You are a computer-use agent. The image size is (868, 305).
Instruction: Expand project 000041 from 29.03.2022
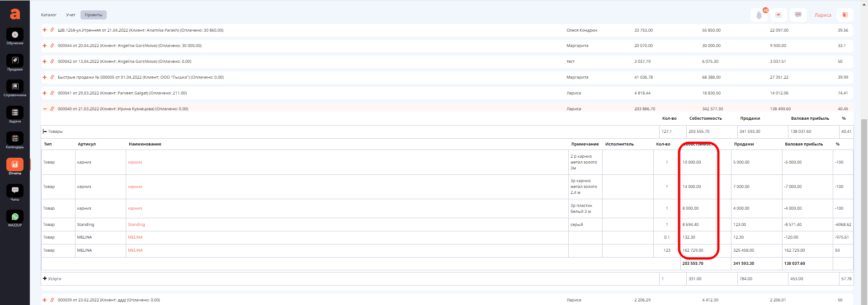pos(45,93)
